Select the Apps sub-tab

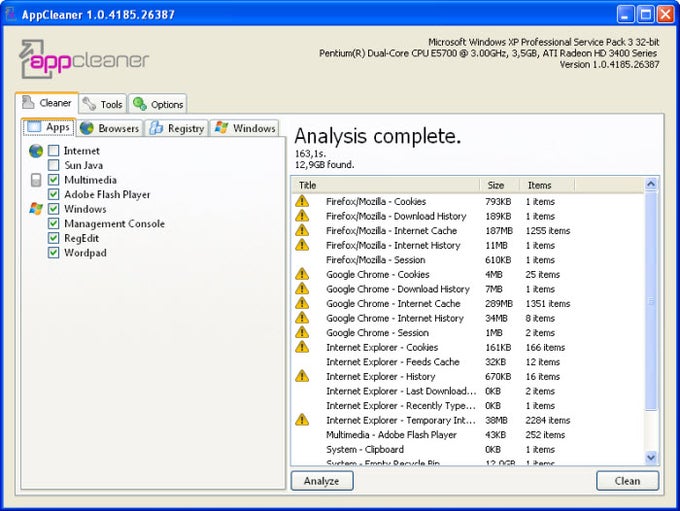point(49,128)
